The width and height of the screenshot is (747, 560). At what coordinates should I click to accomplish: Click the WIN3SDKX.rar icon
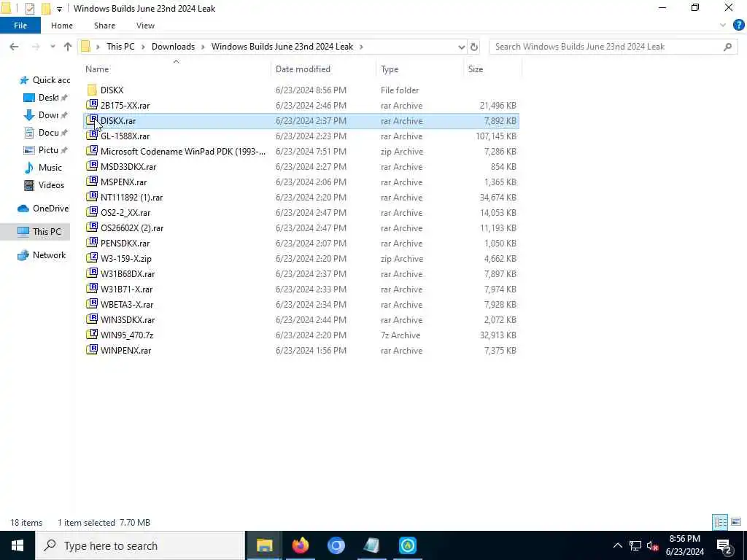tap(92, 319)
